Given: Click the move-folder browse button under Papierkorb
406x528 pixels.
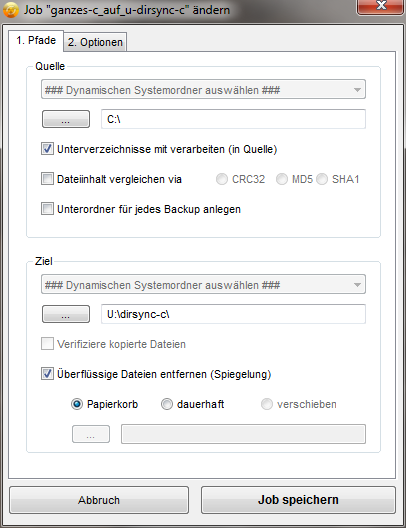Looking at the screenshot, I should [x=91, y=434].
